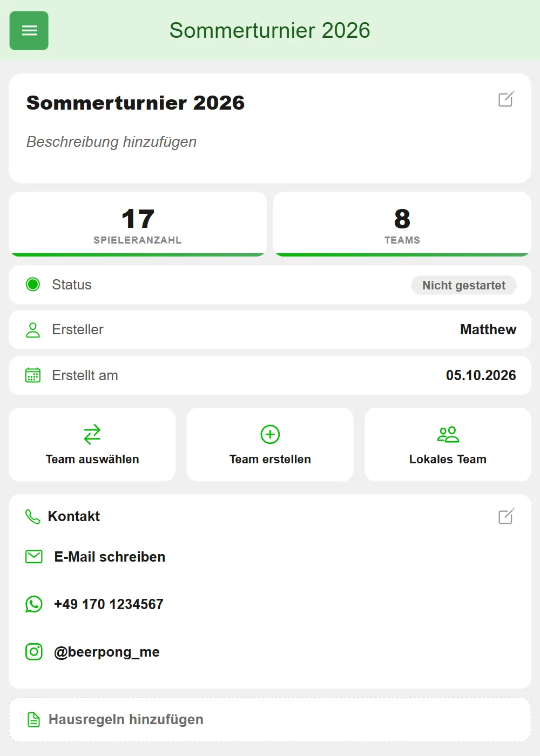Edit the tournament title card
The image size is (540, 756).
point(506,99)
